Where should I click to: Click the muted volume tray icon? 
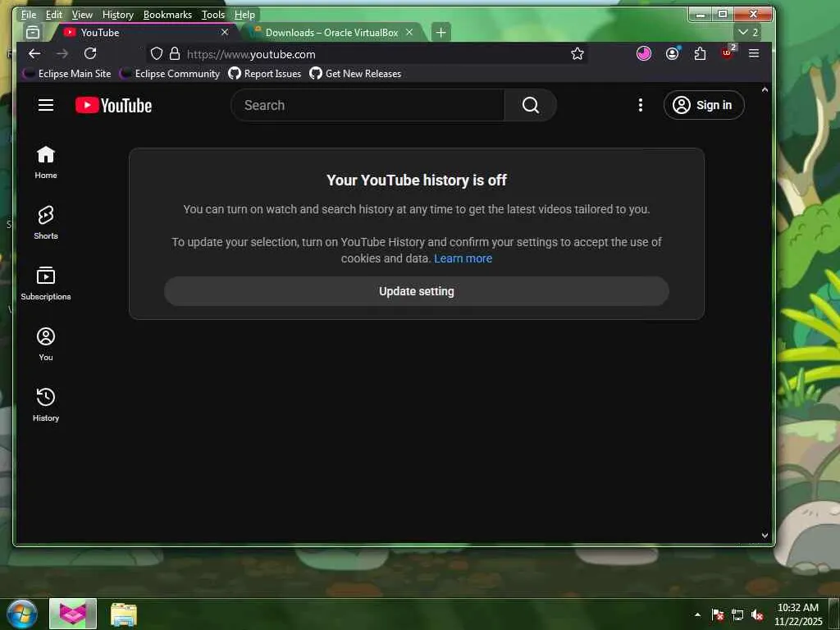tap(757, 615)
